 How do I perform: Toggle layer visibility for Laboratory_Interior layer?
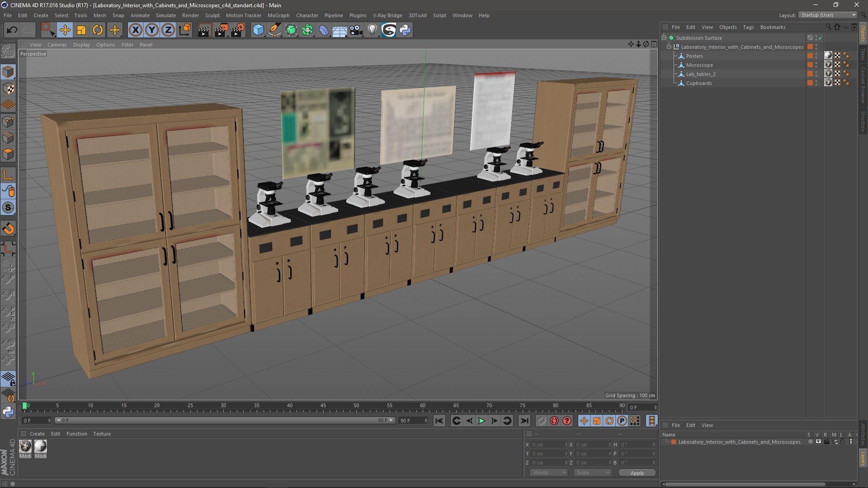818,442
